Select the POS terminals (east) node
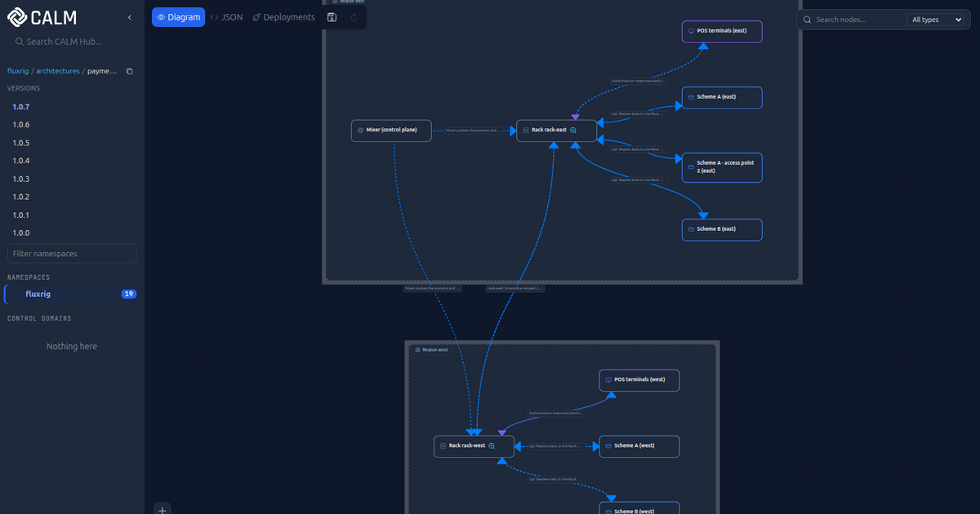The height and width of the screenshot is (514, 980). point(722,32)
